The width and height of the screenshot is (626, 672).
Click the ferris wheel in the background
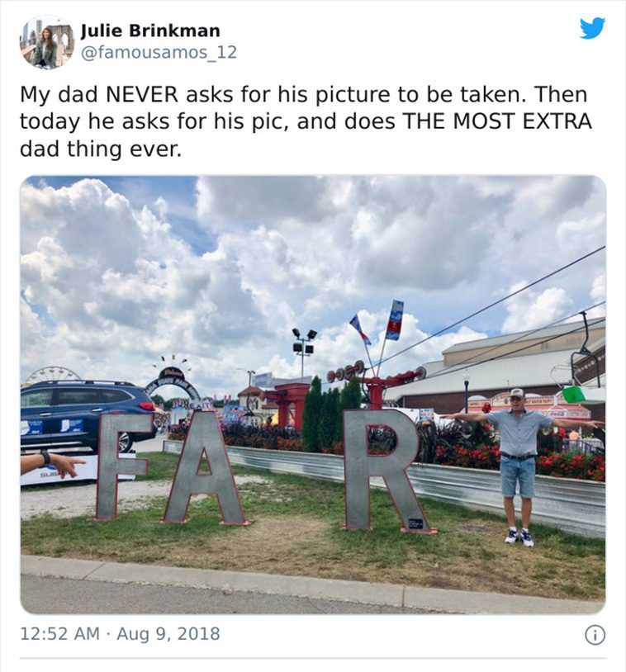[x=52, y=375]
